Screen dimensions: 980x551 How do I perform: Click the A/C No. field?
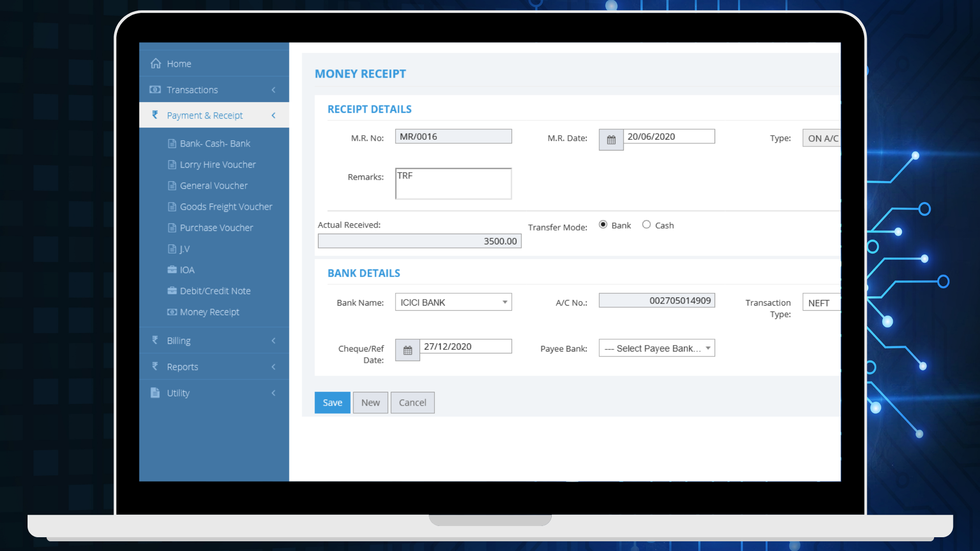[x=657, y=300]
